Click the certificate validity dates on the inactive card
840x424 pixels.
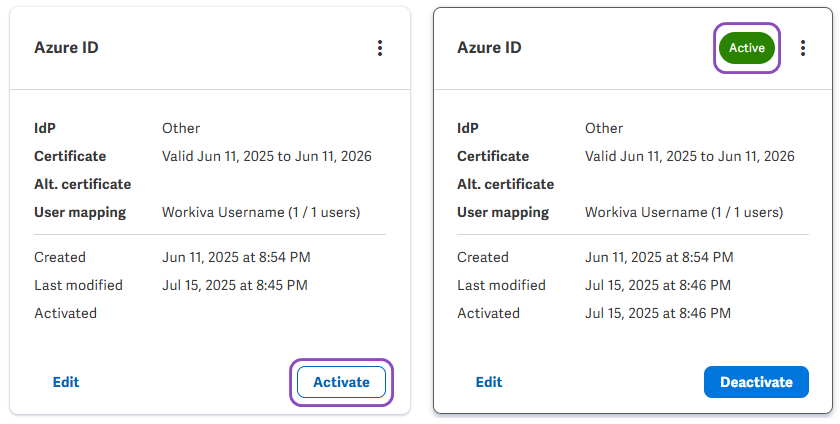tap(266, 156)
